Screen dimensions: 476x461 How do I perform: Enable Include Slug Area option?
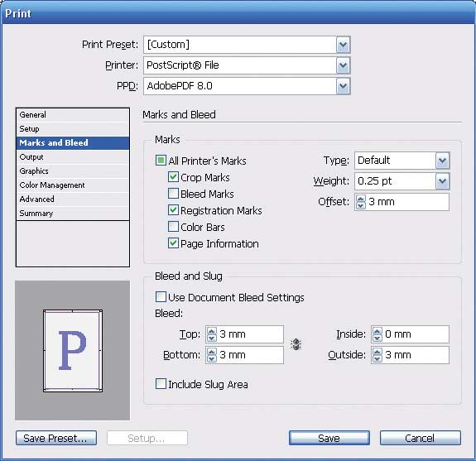pos(161,384)
